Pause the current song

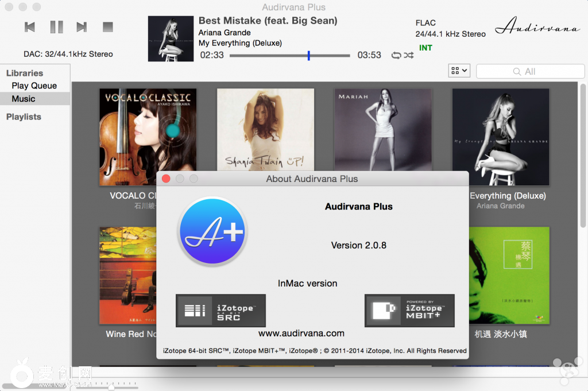point(56,27)
